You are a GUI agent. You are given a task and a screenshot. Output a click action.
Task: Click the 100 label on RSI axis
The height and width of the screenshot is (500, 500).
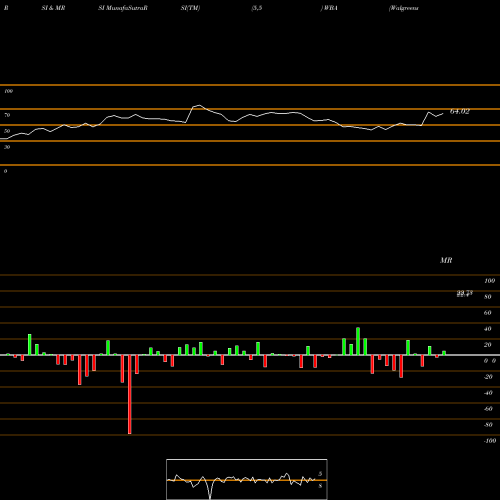click(8, 91)
